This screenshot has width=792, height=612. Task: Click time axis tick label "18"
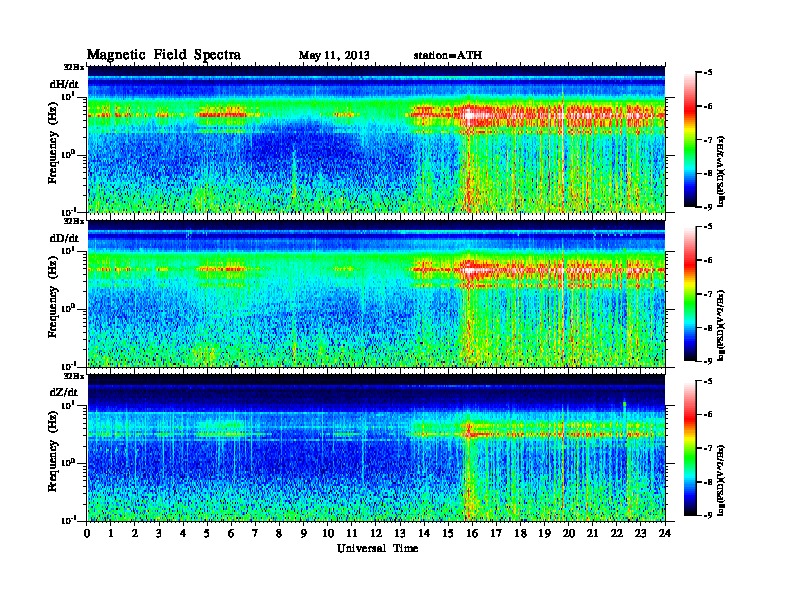(x=521, y=533)
